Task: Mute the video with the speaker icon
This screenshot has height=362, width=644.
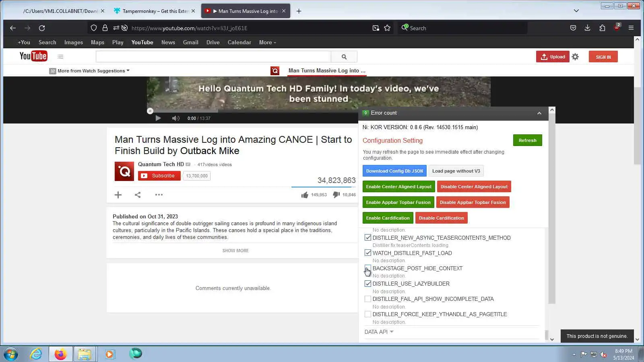Action: pyautogui.click(x=175, y=118)
